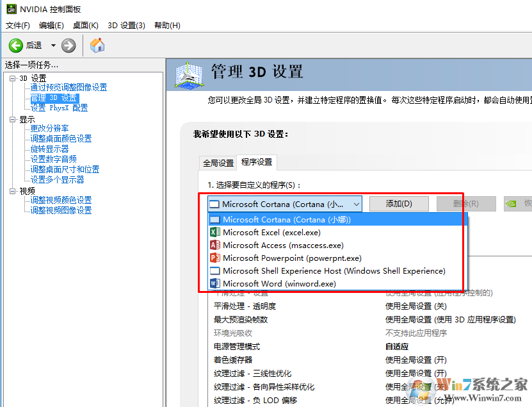The image size is (532, 407).
Task: Open the 帮助(H) menu
Action: 167,26
